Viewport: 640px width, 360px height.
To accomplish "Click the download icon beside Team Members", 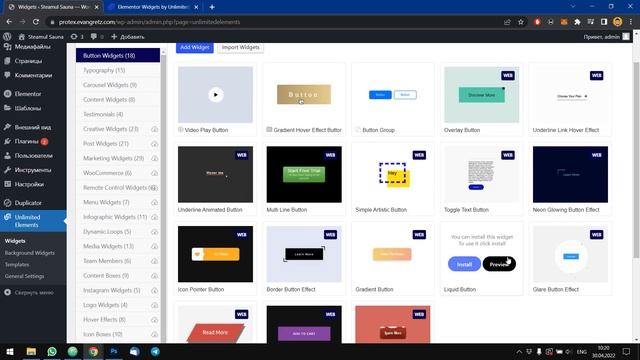I will (x=154, y=261).
